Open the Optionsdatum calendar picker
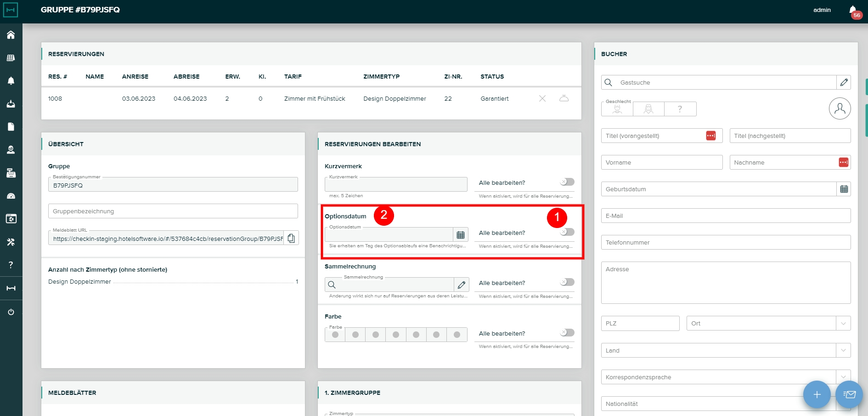This screenshot has height=416, width=868. (x=460, y=235)
